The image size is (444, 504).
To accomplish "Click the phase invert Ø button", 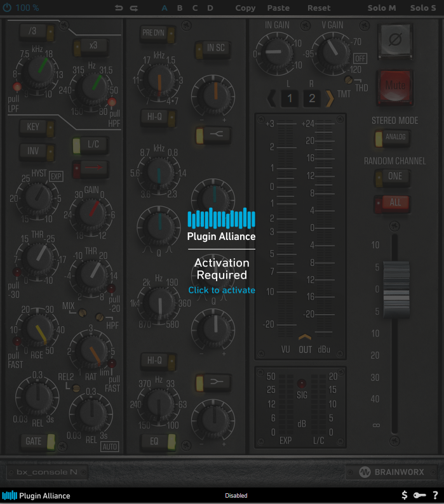I will tap(395, 40).
